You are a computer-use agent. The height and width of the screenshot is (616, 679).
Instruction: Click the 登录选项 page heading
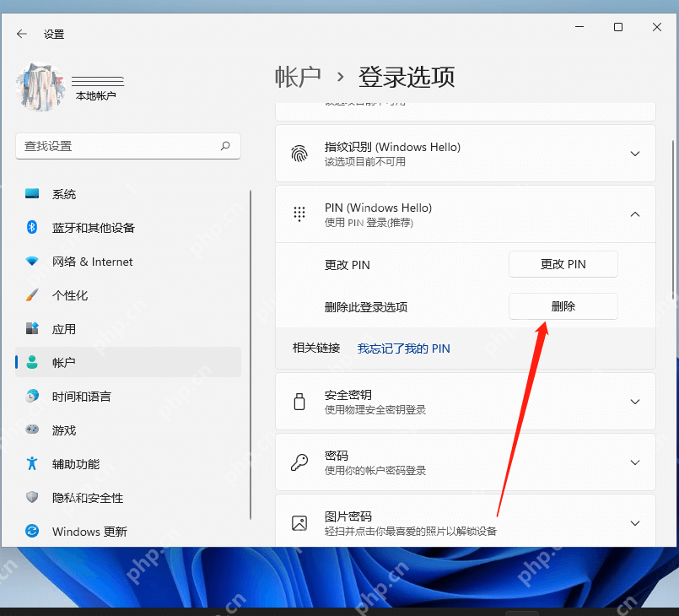pos(407,77)
